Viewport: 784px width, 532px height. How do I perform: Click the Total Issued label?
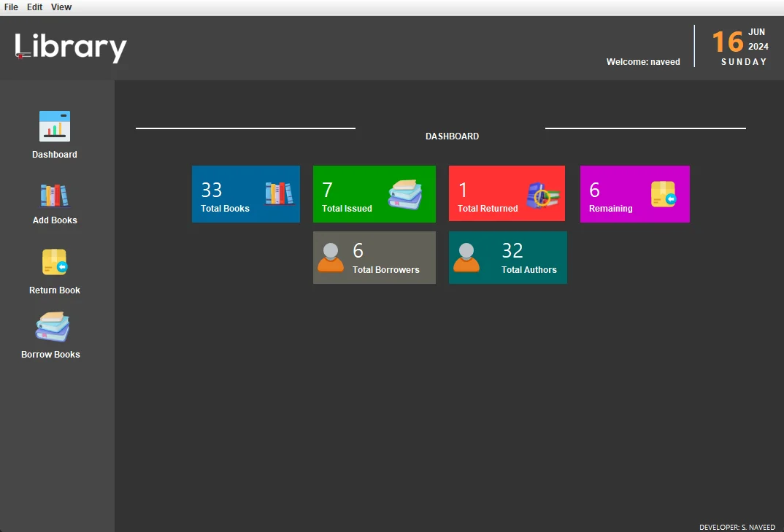tap(347, 209)
